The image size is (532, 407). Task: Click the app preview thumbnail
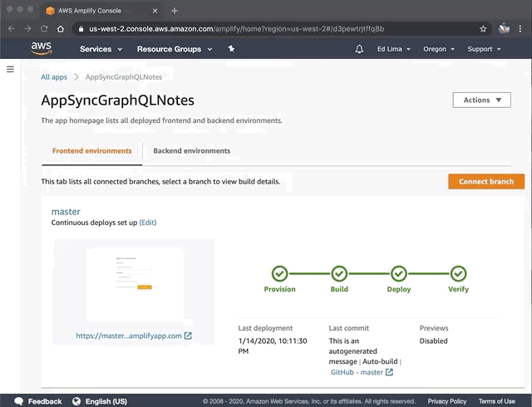pyautogui.click(x=135, y=284)
